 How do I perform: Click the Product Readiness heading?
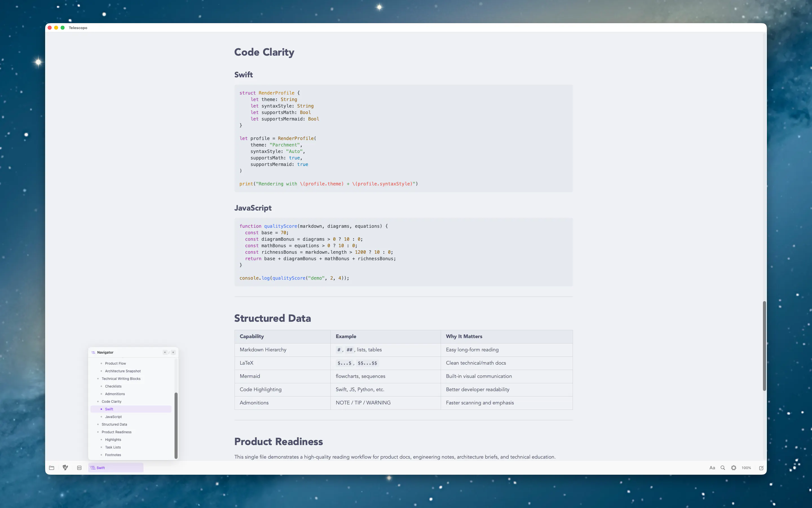coord(279,441)
